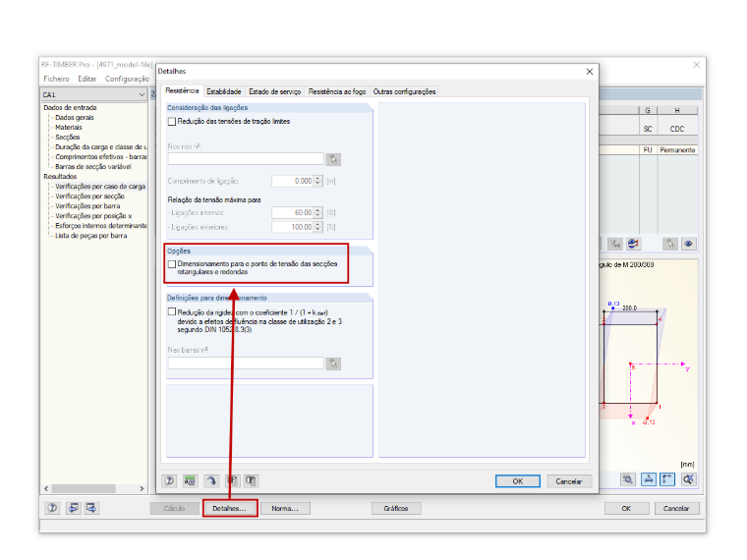Open the Configuração menu
Screen dimensions: 747x560
click(127, 79)
